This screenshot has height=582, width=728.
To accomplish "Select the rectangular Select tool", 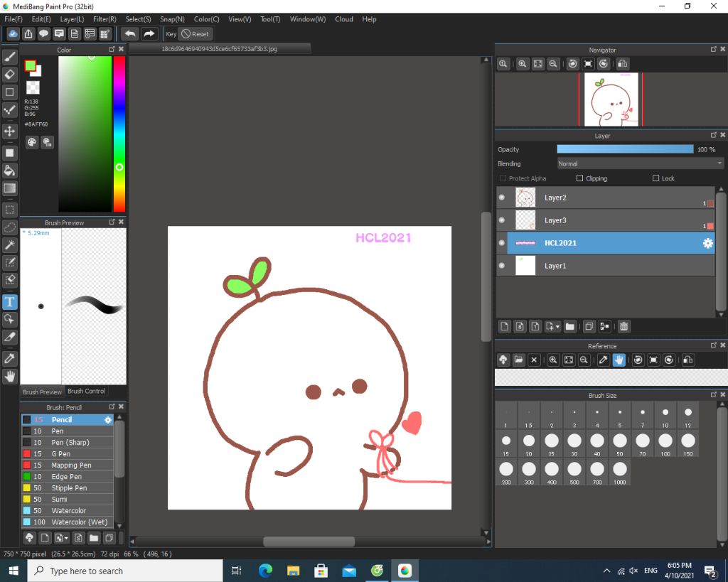I will 10,210.
